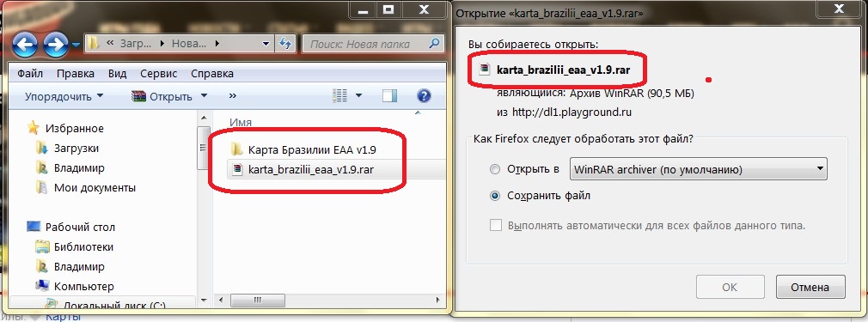Click the http://dl1.playground.ru source text
This screenshot has height=322, width=868.
tap(572, 112)
